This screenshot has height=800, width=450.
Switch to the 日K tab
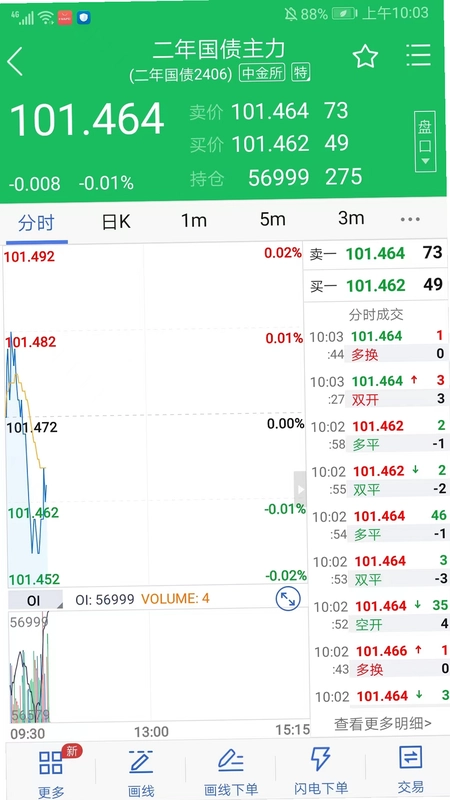116,221
